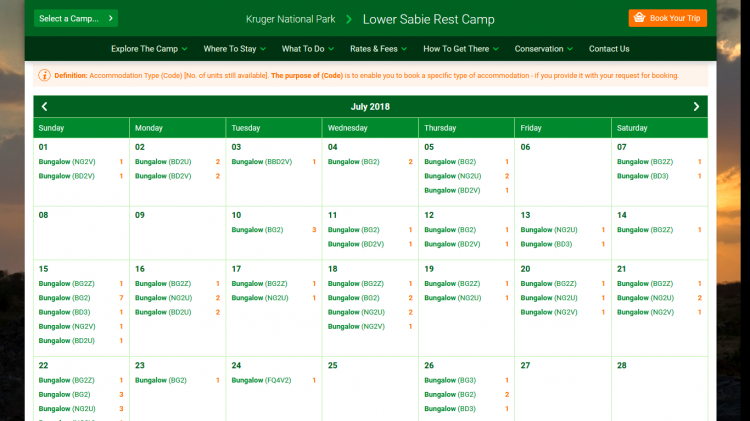750x421 pixels.
Task: Expand the Rates & Fees menu
Action: click(x=378, y=49)
